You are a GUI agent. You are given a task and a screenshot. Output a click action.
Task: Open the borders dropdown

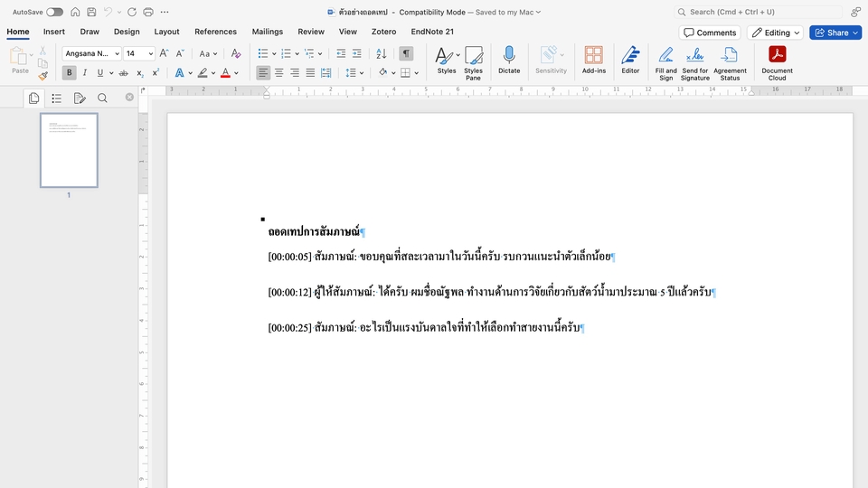(416, 73)
